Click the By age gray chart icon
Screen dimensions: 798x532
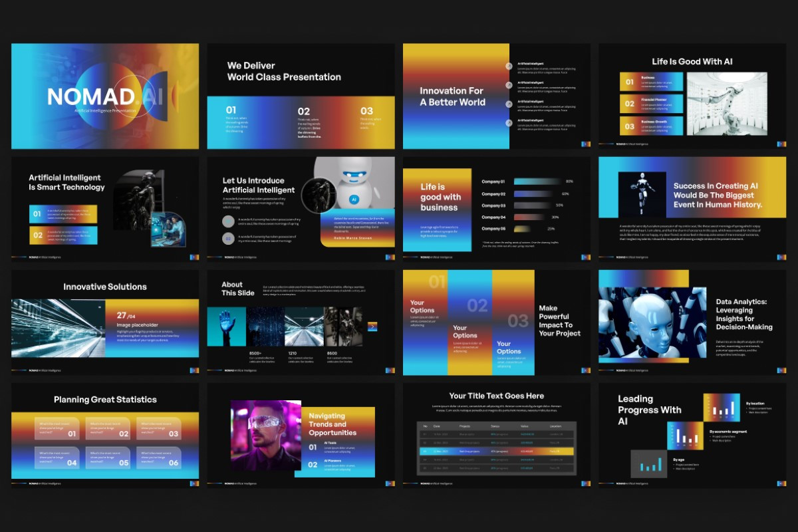(x=648, y=464)
